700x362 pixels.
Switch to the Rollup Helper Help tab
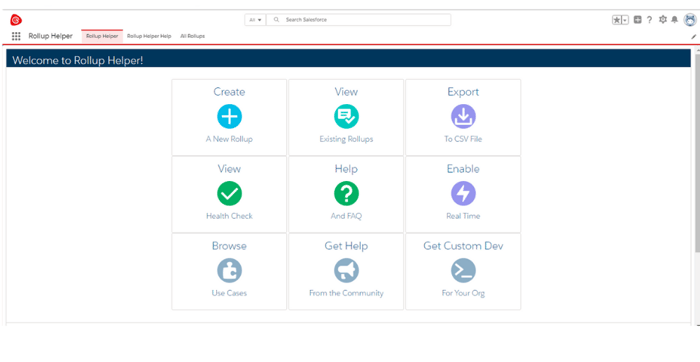click(149, 36)
